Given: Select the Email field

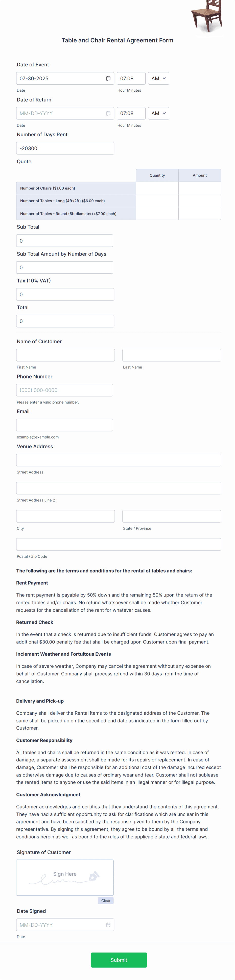Looking at the screenshot, I should 64,425.
